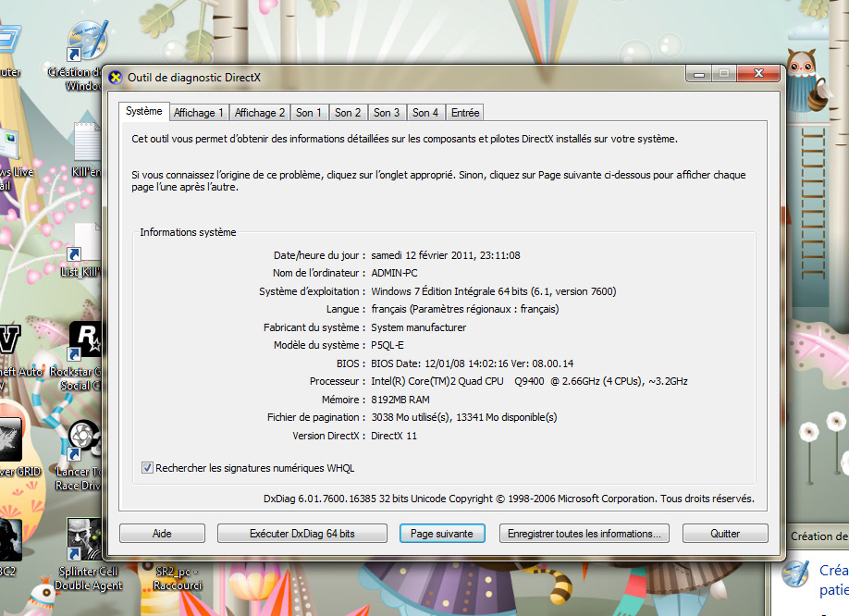Switch to the Affichage 2 tab

pyautogui.click(x=260, y=113)
